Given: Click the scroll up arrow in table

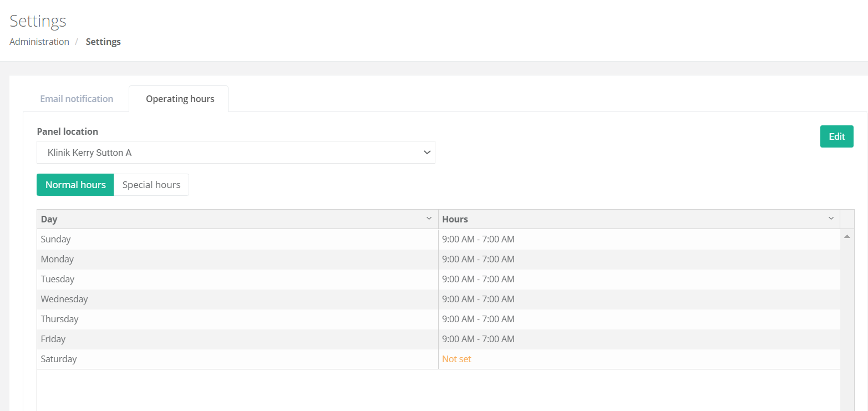Looking at the screenshot, I should (847, 236).
